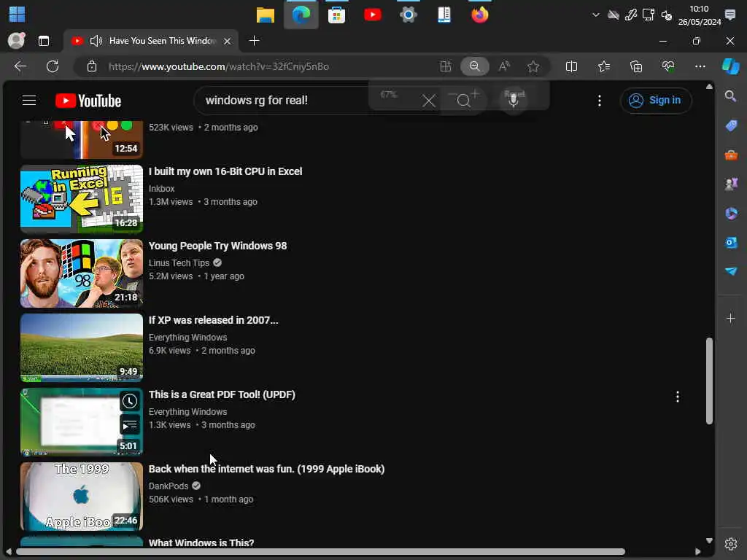Click the Edge profile avatar

[x=16, y=41]
